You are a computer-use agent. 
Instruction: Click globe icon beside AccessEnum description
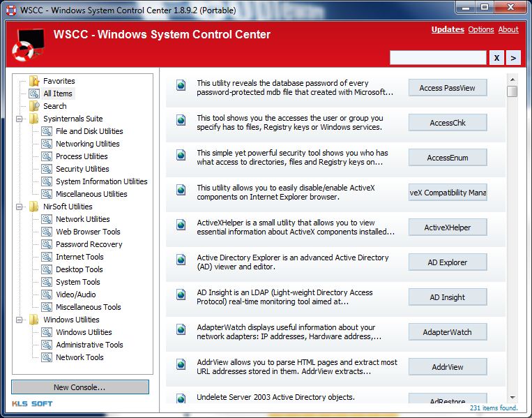click(181, 155)
